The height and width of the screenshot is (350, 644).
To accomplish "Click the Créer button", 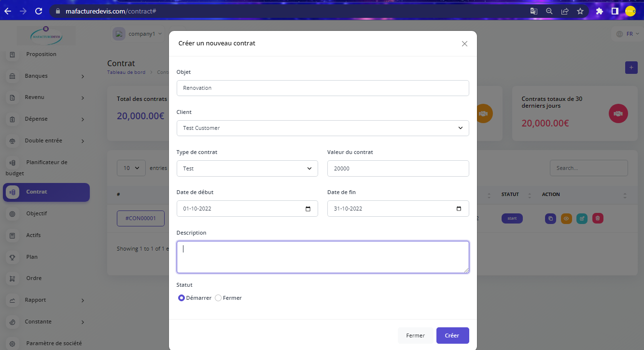I will tap(452, 336).
